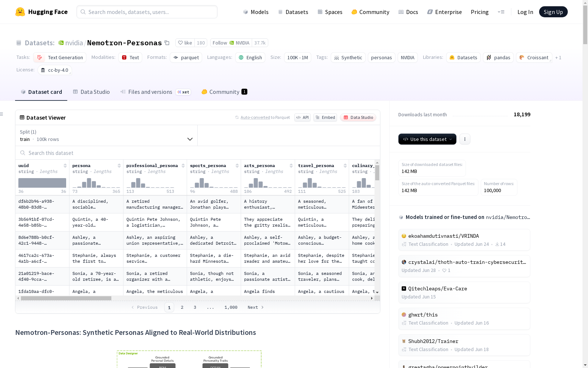This screenshot has width=588, height=368.
Task: Select the cc-by-4.0 license tag
Action: coord(55,70)
